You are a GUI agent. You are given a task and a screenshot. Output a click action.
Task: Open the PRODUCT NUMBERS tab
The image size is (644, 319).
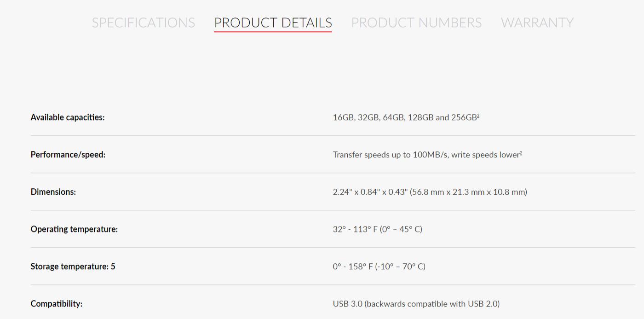pos(416,22)
